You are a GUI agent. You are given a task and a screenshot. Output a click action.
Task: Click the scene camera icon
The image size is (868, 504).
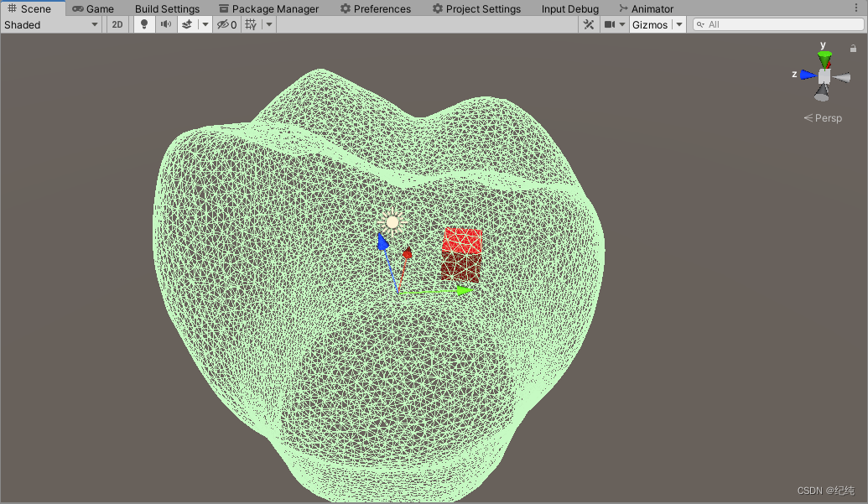pyautogui.click(x=611, y=24)
